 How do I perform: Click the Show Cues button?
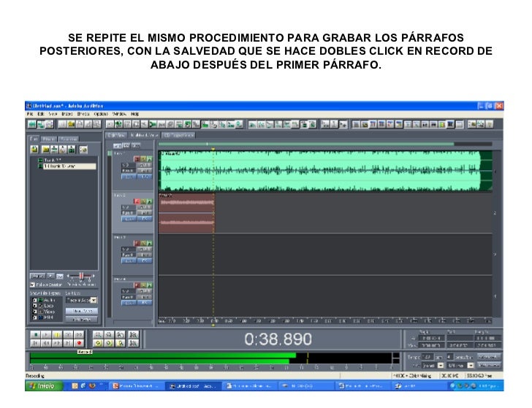click(x=81, y=311)
